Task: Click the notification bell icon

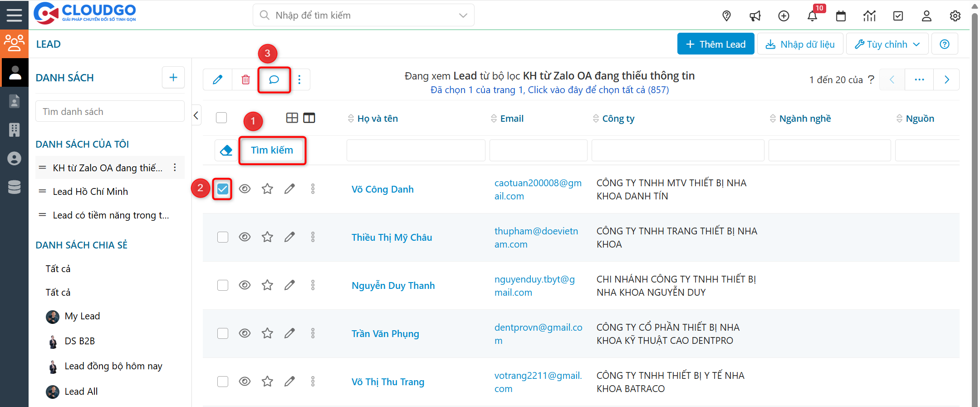Action: (812, 16)
